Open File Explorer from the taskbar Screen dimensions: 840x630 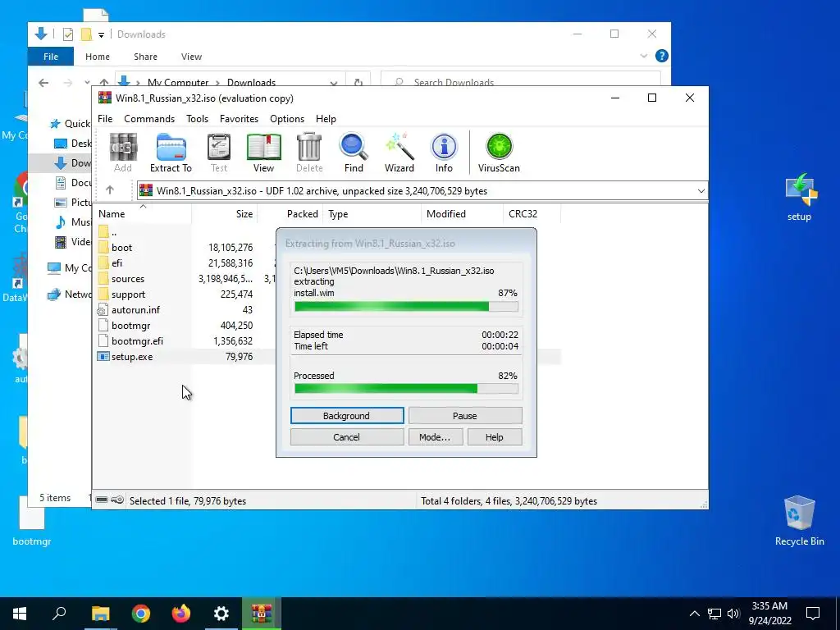point(100,614)
